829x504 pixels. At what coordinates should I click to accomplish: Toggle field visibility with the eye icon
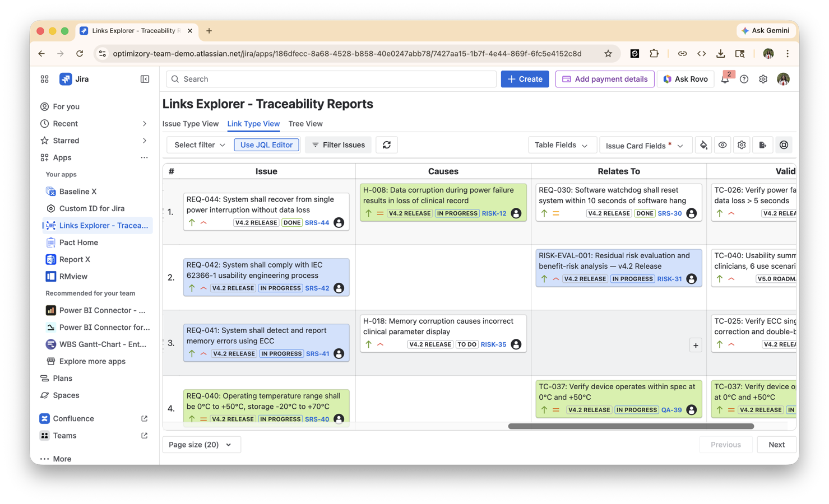pyautogui.click(x=723, y=144)
